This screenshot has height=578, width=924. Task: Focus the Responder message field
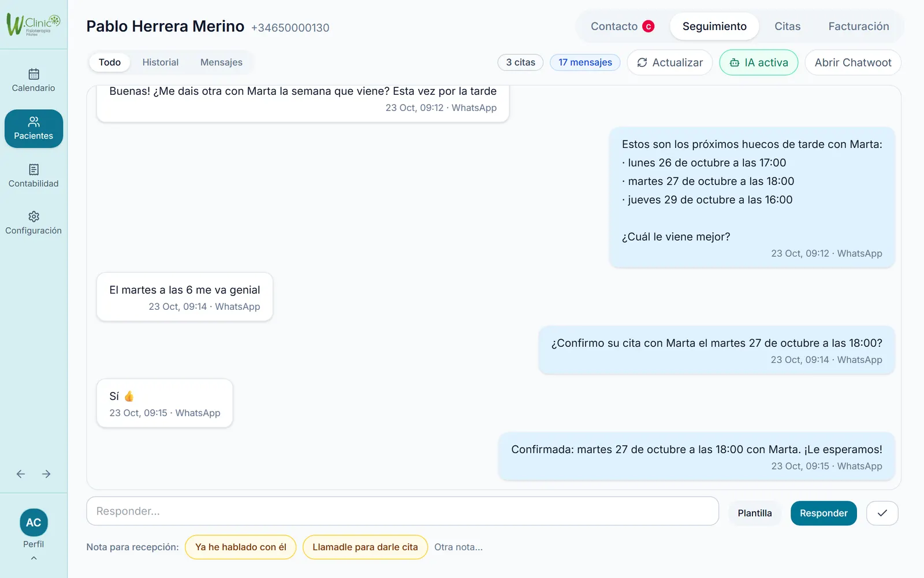403,512
